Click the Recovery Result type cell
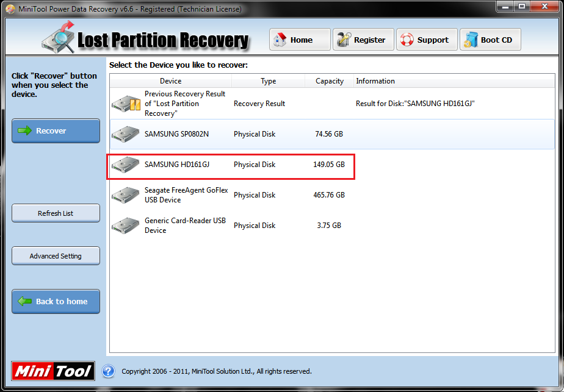Viewport: 564px width, 392px height. [x=259, y=104]
